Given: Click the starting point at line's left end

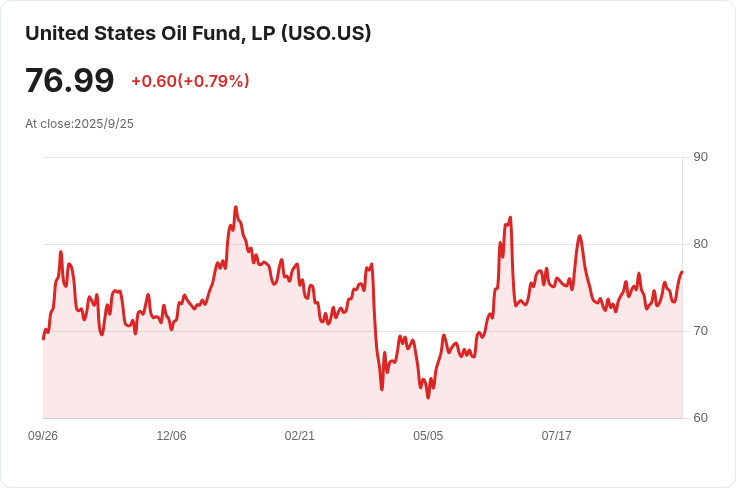Looking at the screenshot, I should 43,339.
